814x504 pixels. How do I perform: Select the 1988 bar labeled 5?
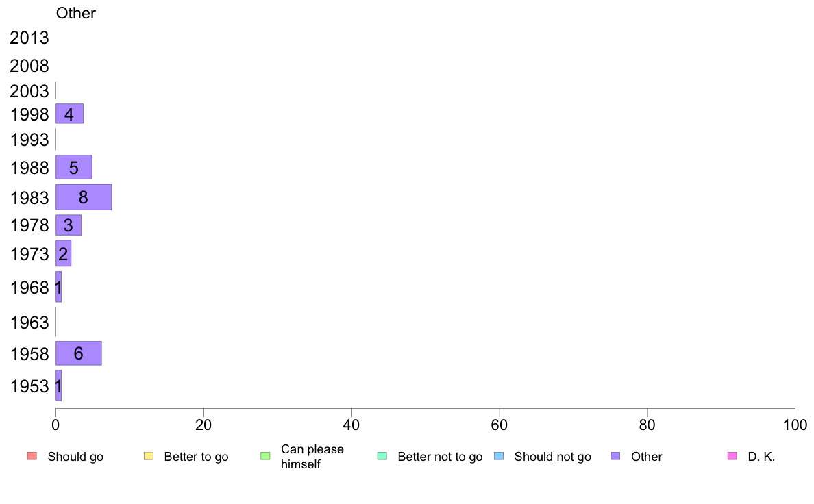pyautogui.click(x=74, y=167)
